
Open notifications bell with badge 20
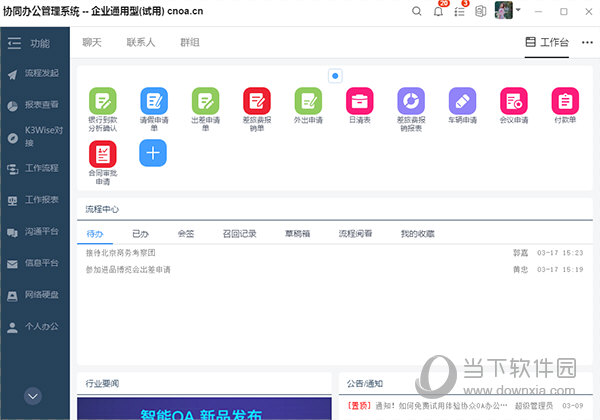pos(439,11)
